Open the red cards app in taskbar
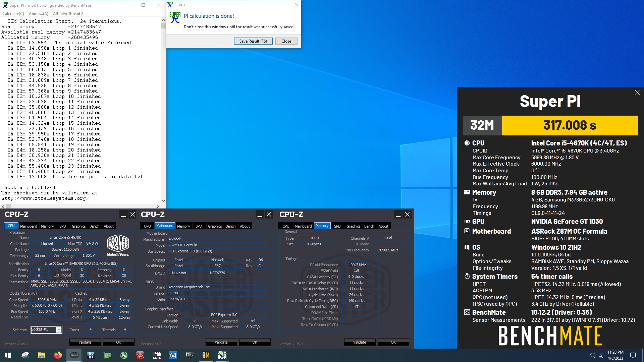The height and width of the screenshot is (362, 644). (x=140, y=355)
